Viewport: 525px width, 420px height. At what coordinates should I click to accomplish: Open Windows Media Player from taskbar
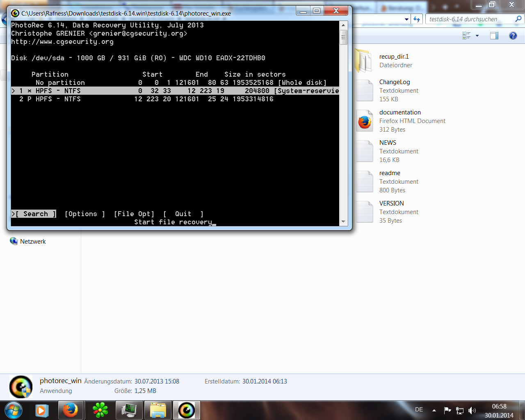pyautogui.click(x=41, y=410)
